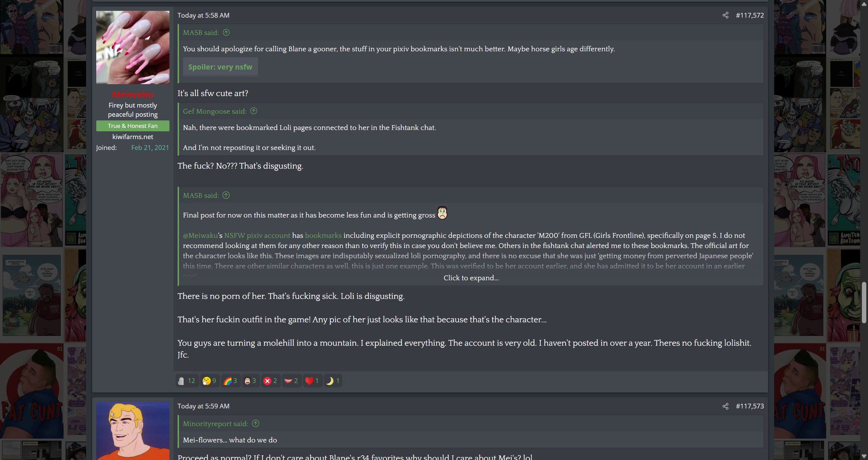This screenshot has width=868, height=460.
Task: Click share icon on post #117,573
Action: pyautogui.click(x=725, y=406)
